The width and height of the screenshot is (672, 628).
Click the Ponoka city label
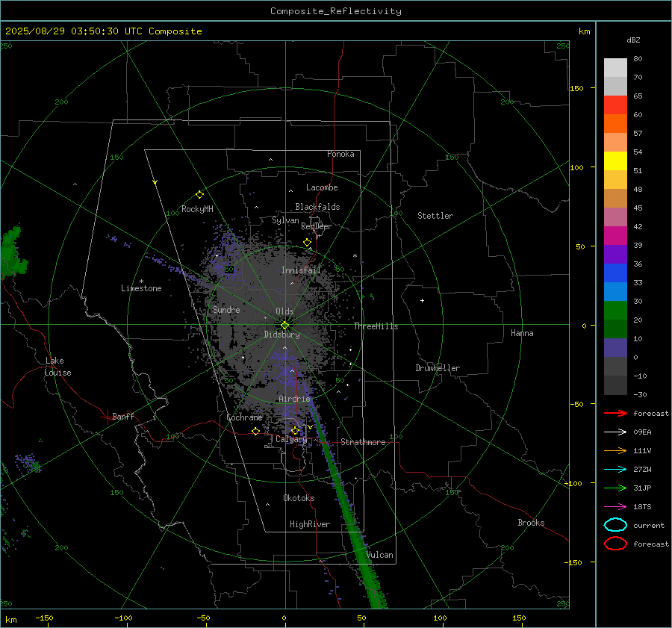(x=340, y=154)
